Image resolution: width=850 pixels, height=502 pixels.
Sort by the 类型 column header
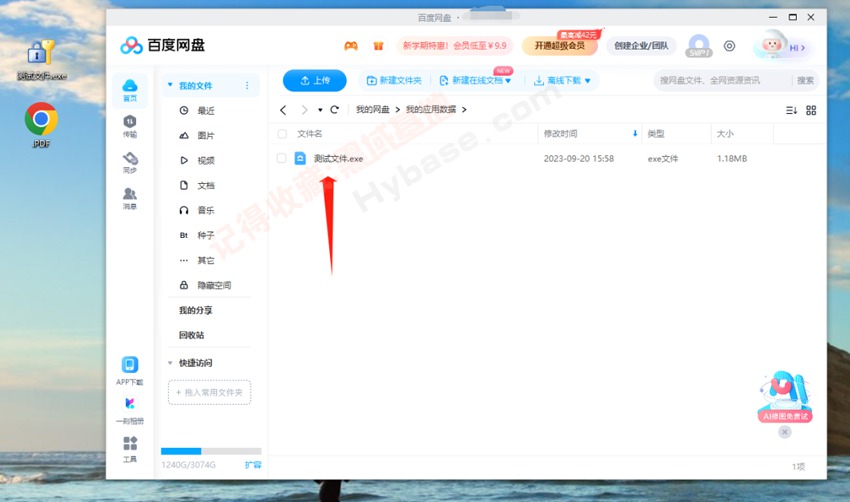click(x=656, y=134)
